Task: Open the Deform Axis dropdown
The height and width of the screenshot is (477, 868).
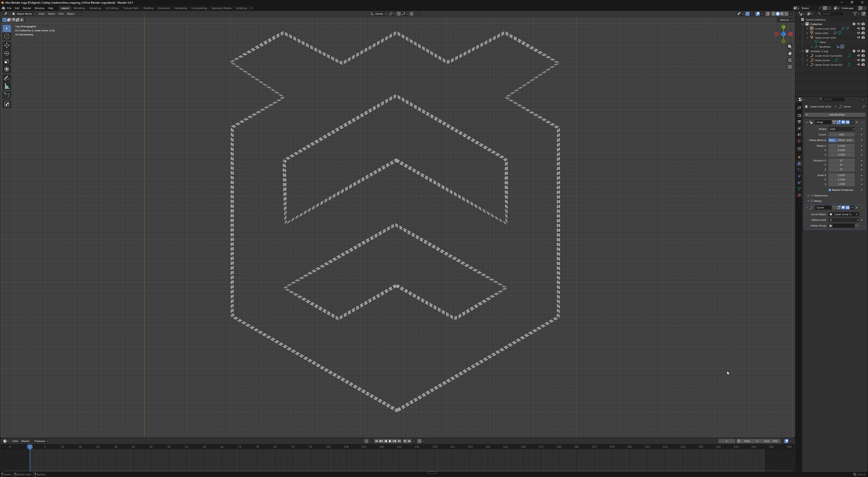Action: pos(844,220)
